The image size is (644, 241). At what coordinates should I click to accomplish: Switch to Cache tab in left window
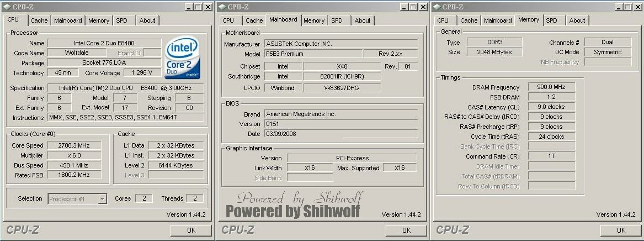(x=39, y=20)
